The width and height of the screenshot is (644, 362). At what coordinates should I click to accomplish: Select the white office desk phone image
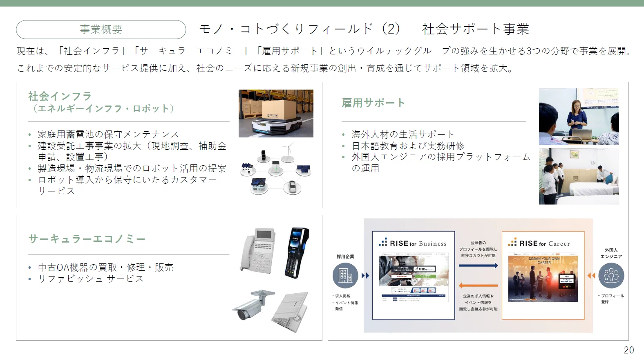[258, 251]
